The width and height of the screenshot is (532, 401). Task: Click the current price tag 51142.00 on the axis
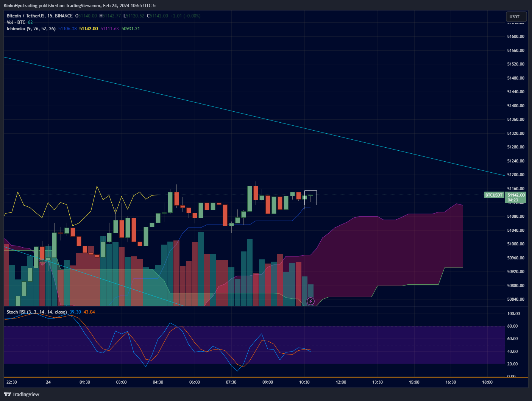(x=516, y=195)
